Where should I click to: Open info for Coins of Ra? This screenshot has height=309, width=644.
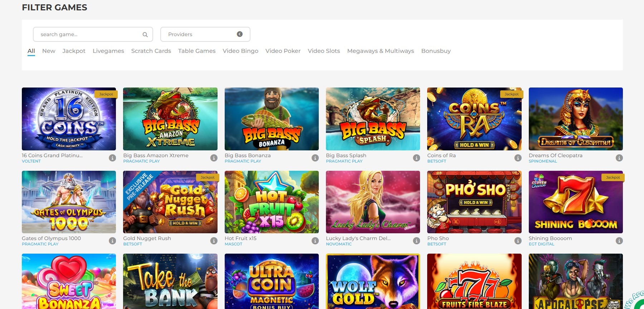[518, 158]
